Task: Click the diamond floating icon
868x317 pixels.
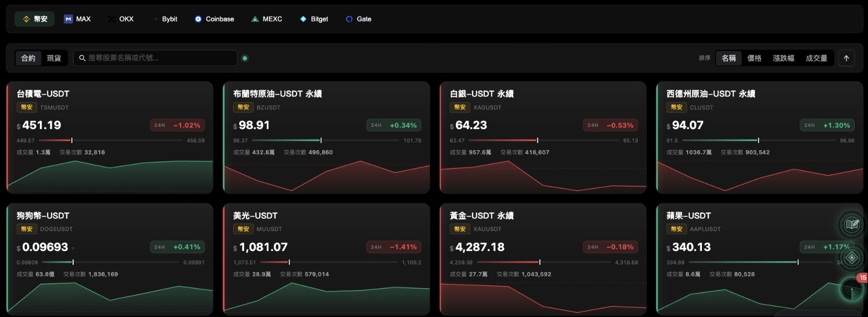Action: click(852, 257)
